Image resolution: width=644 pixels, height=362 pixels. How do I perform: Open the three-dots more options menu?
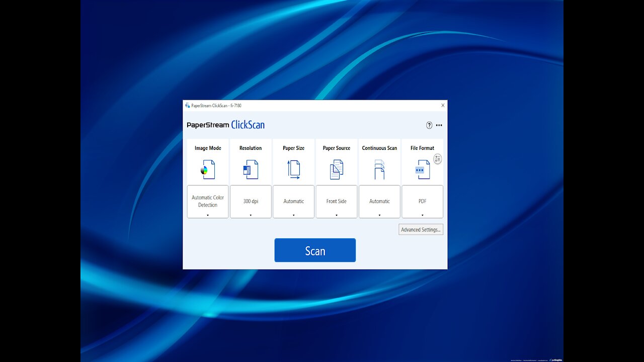point(439,125)
